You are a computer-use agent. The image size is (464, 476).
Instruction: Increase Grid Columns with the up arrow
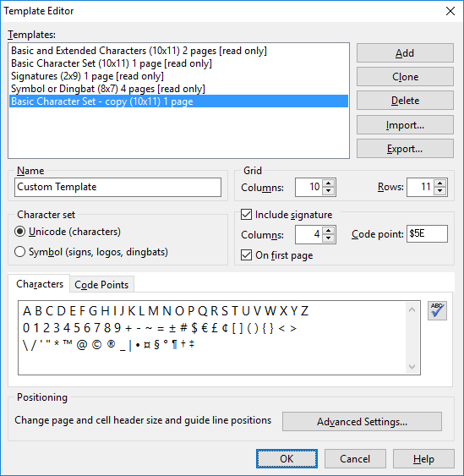(329, 183)
